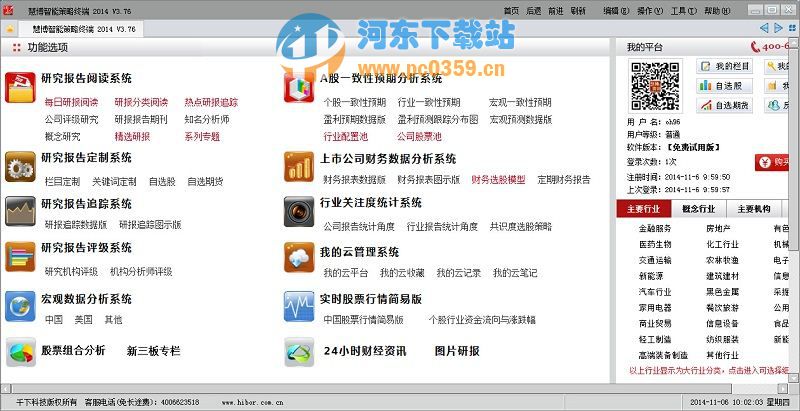Viewport: 800px width, 411px height.
Task: Open the 操作 menu
Action: click(650, 11)
